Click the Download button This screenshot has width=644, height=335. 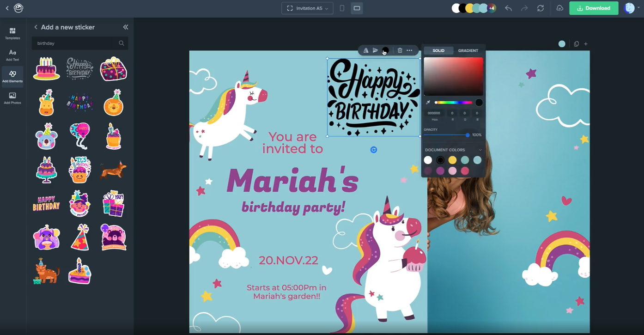coord(594,8)
